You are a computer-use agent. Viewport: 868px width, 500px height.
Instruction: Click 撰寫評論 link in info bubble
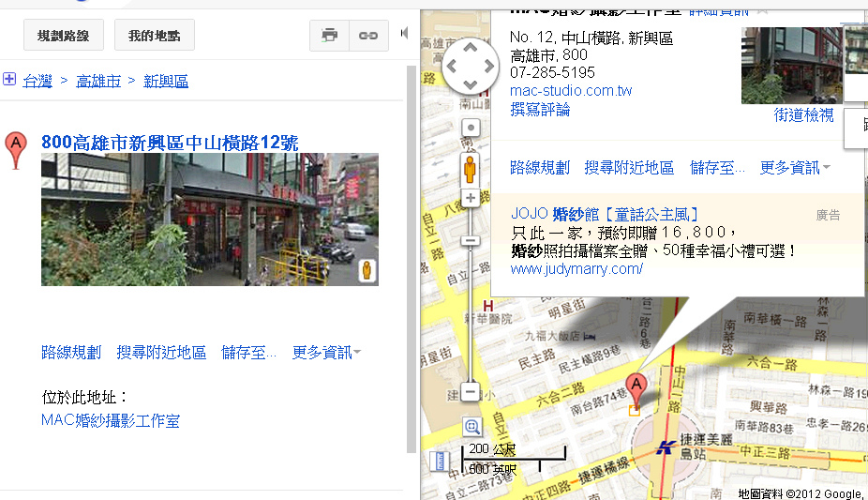pos(540,109)
